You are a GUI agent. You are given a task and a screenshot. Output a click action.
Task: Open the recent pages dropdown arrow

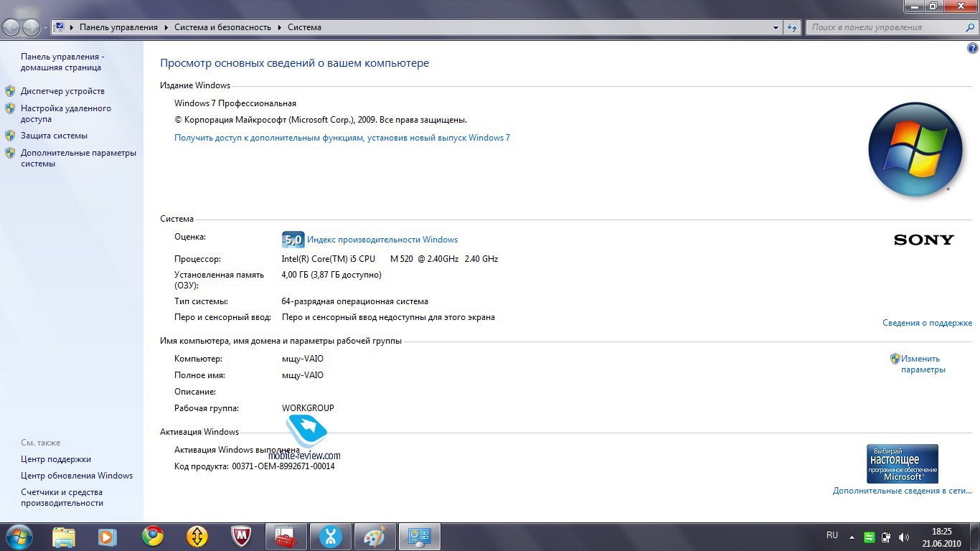coord(45,28)
